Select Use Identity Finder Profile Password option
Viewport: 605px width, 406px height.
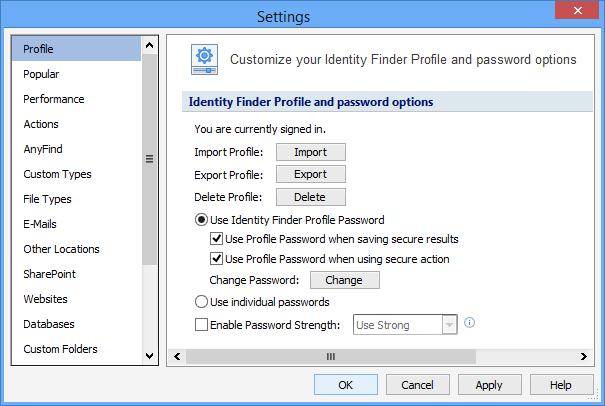pyautogui.click(x=201, y=220)
